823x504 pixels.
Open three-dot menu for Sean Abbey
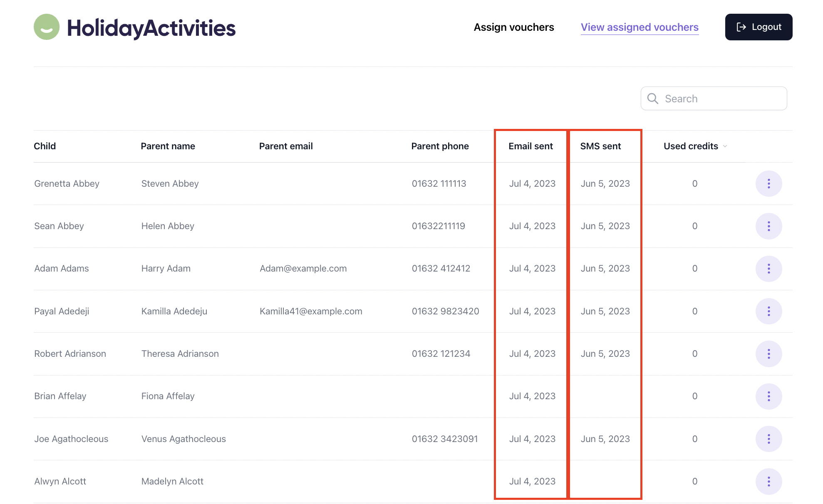click(768, 226)
